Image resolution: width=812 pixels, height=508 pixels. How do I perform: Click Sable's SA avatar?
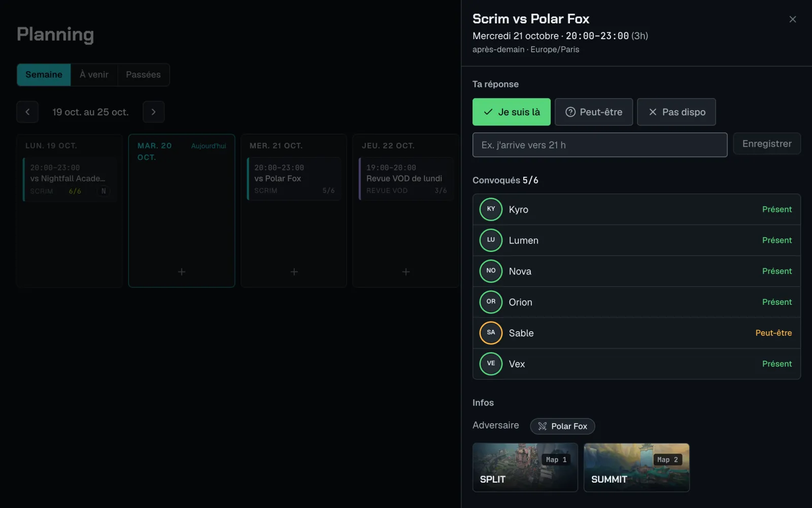pyautogui.click(x=491, y=333)
